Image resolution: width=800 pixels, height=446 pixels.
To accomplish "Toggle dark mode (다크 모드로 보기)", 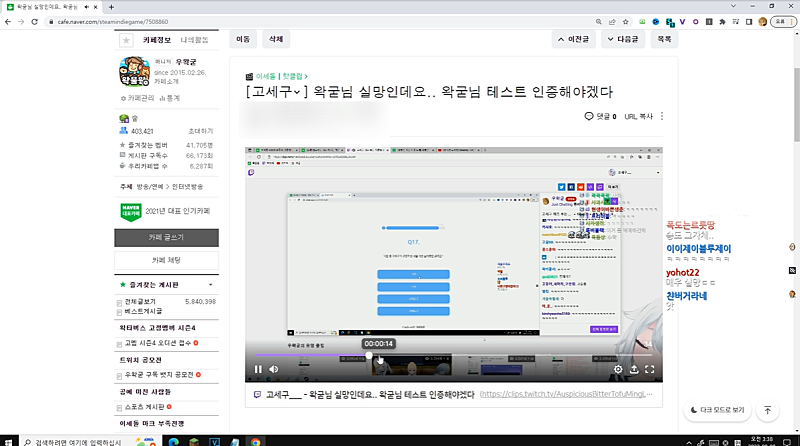I will [717, 410].
